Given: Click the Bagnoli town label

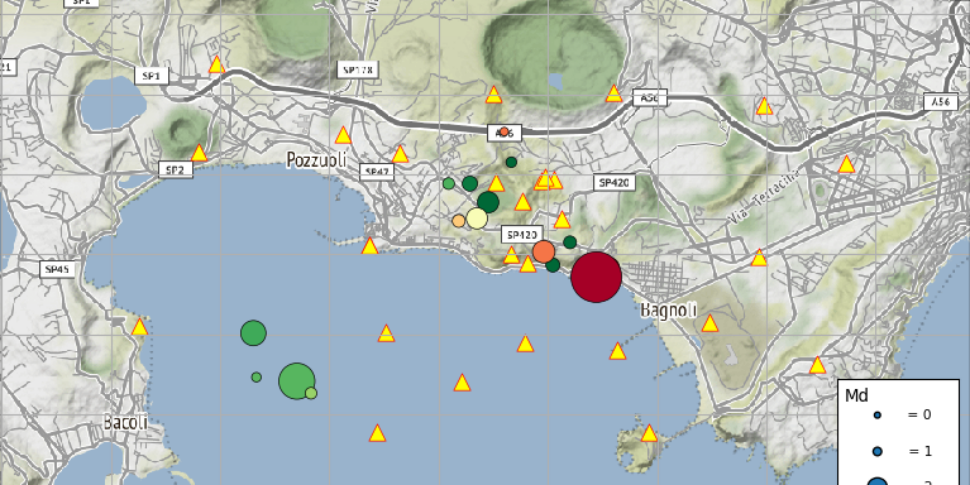Looking at the screenshot, I should click(669, 309).
